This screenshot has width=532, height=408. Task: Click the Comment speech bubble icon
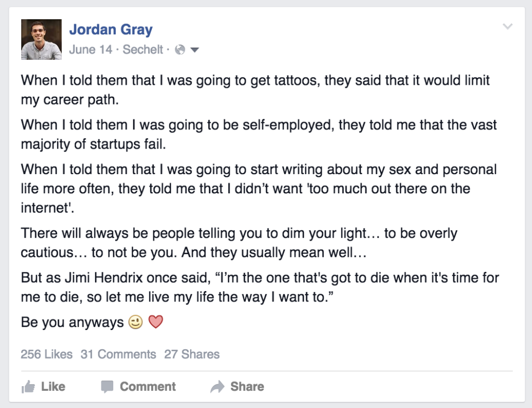107,387
